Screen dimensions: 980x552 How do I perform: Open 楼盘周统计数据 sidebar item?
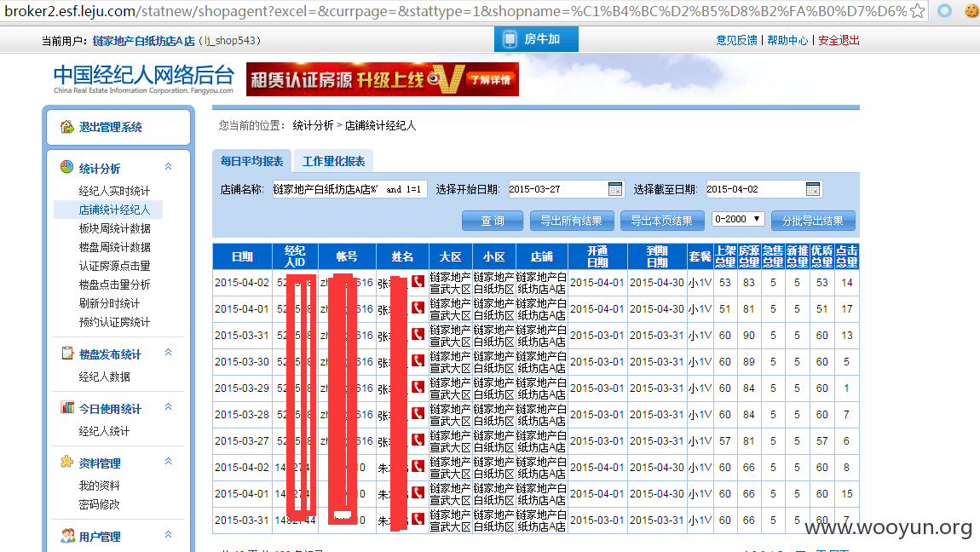click(x=114, y=247)
